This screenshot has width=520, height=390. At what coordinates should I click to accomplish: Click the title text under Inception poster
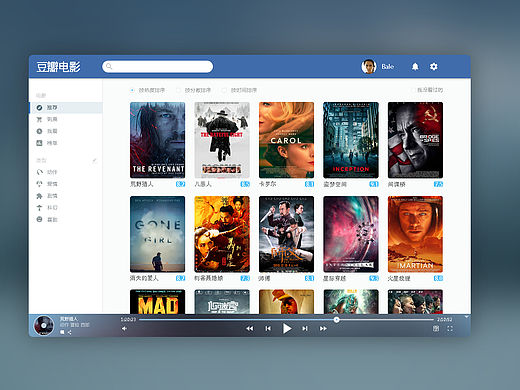point(335,184)
